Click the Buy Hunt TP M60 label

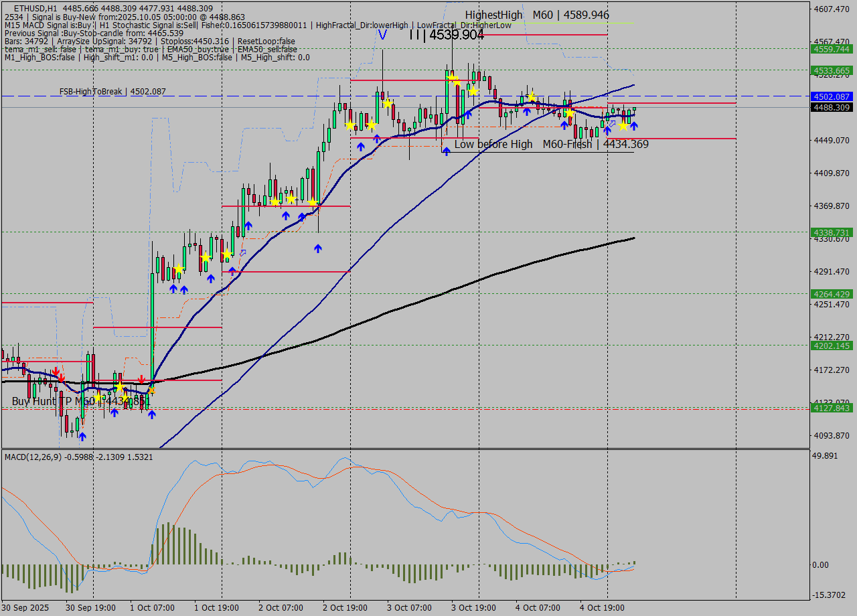[x=77, y=401]
